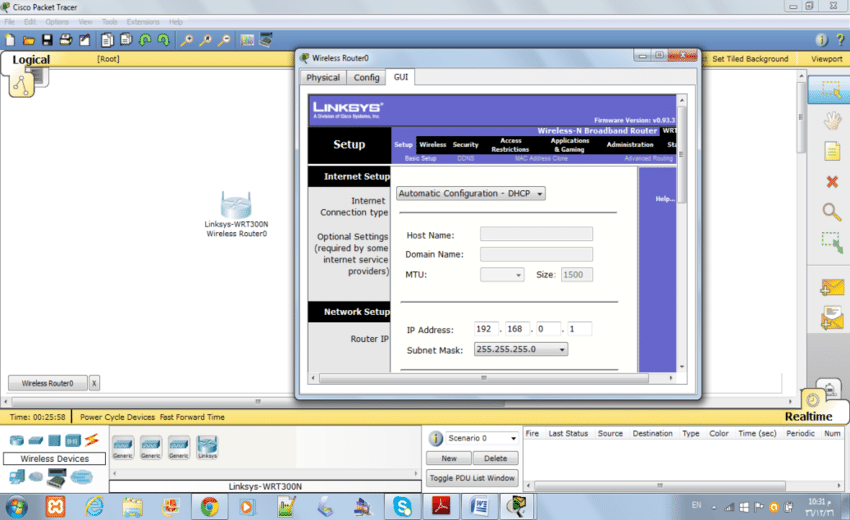Pick the Place Note tool
Viewport: 850px width, 520px height.
pos(832,151)
